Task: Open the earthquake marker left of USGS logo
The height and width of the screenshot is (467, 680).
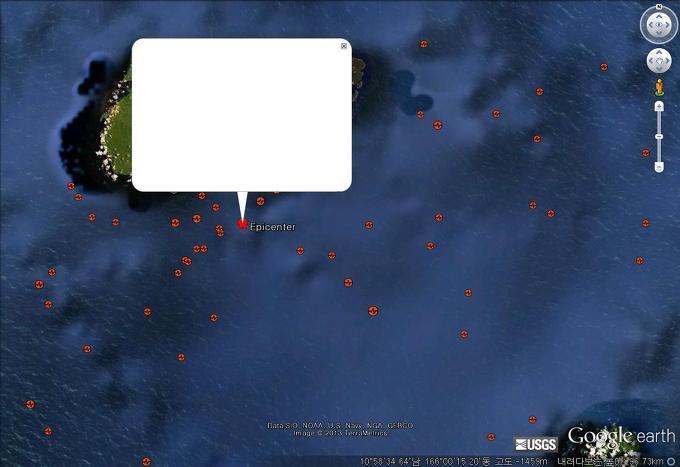Action: point(491,437)
